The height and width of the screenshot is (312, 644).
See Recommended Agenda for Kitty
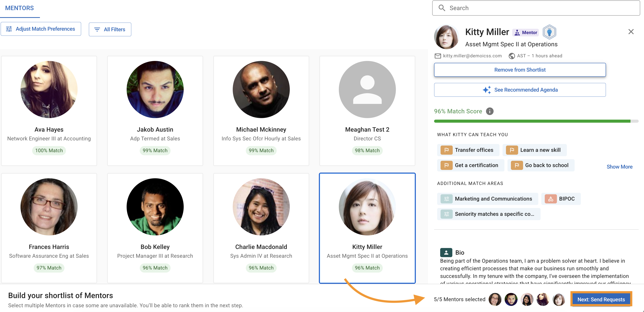coord(520,90)
